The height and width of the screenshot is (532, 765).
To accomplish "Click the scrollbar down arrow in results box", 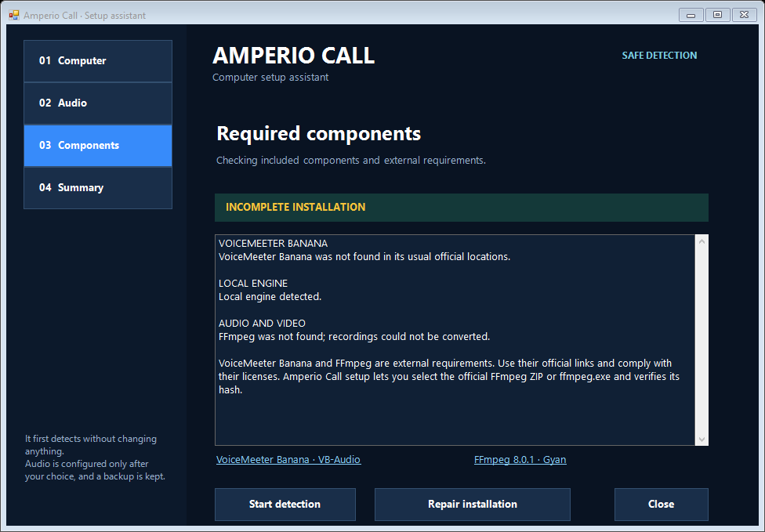I will (x=702, y=439).
